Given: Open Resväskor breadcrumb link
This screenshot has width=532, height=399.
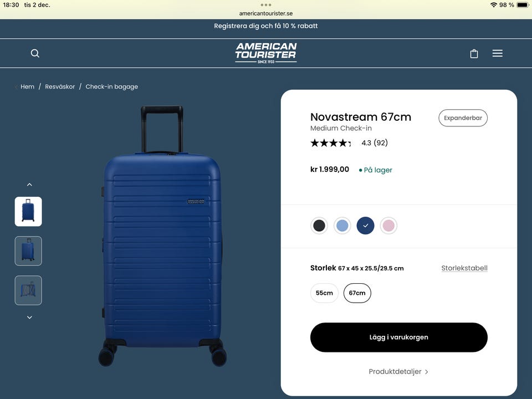Looking at the screenshot, I should pyautogui.click(x=60, y=87).
